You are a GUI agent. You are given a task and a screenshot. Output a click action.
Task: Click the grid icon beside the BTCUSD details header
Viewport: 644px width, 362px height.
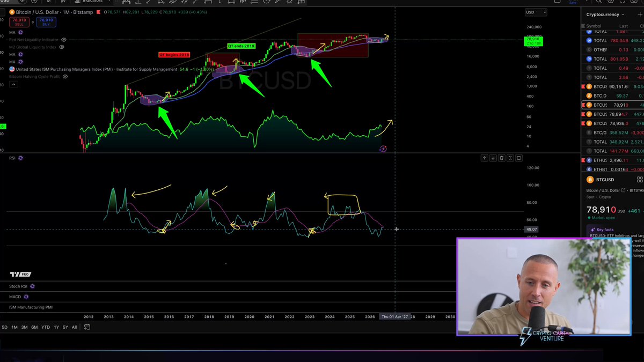[639, 180]
